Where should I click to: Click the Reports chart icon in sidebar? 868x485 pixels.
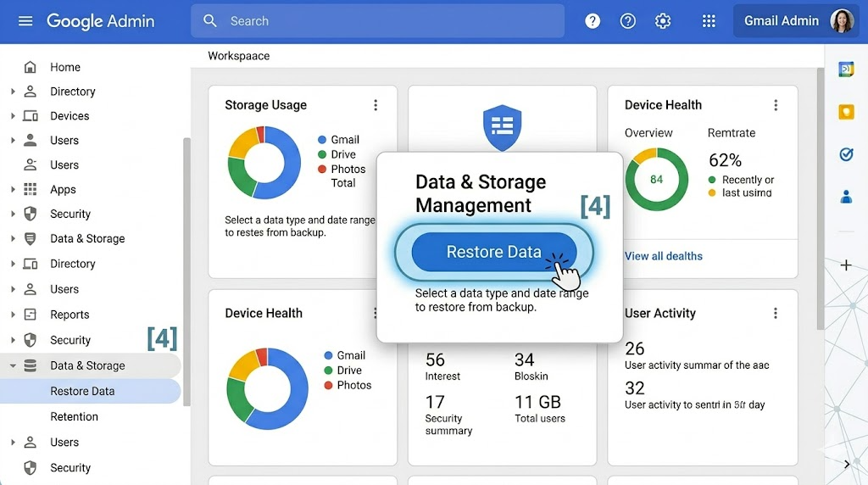pos(30,315)
